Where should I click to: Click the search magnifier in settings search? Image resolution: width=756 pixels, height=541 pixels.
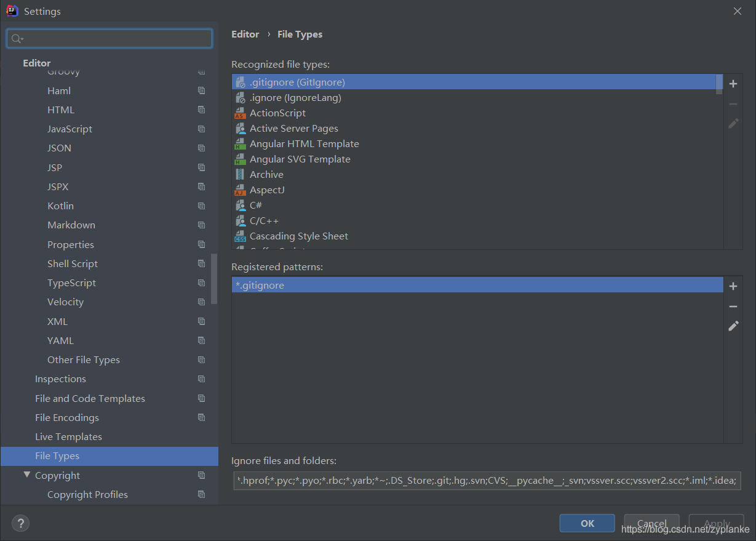(17, 38)
